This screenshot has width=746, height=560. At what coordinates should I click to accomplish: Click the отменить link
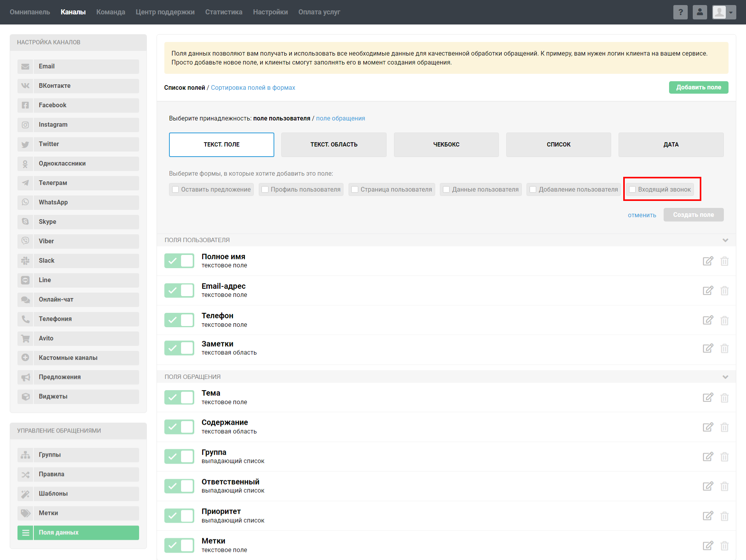(x=641, y=215)
